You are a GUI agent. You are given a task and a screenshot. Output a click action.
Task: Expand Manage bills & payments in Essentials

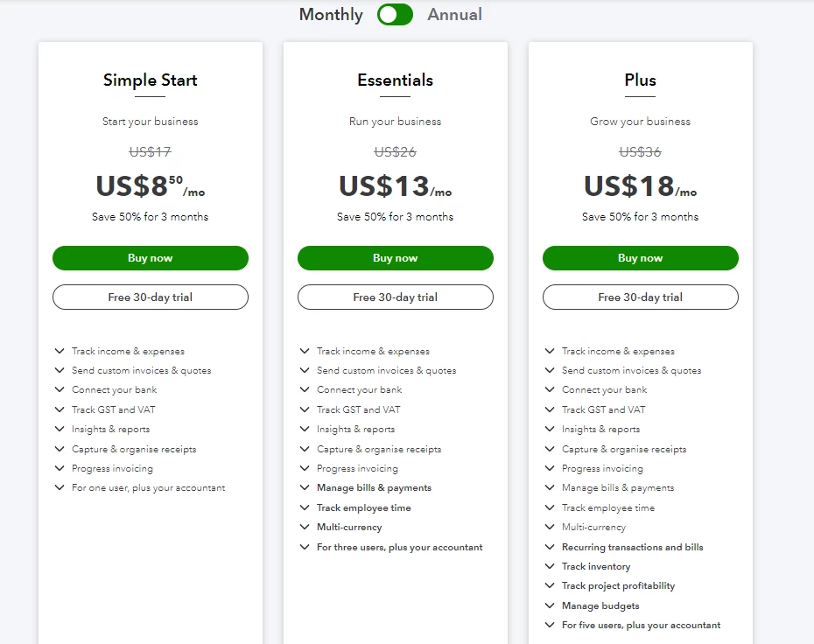[366, 487]
